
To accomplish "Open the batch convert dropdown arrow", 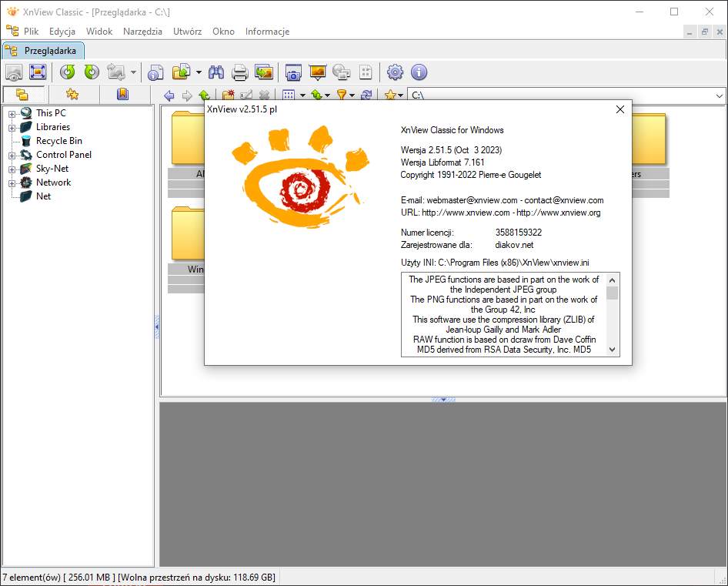I will (x=133, y=72).
